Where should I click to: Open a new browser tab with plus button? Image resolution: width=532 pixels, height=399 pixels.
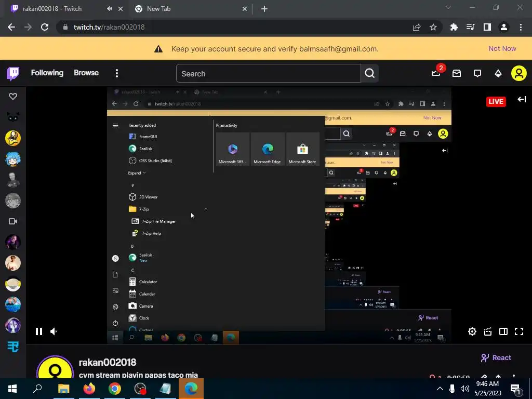(x=264, y=9)
